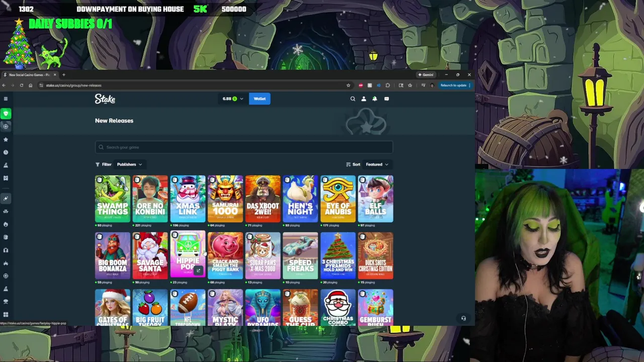Reload the page with browser refresh icon
Image resolution: width=644 pixels, height=362 pixels.
(x=21, y=85)
